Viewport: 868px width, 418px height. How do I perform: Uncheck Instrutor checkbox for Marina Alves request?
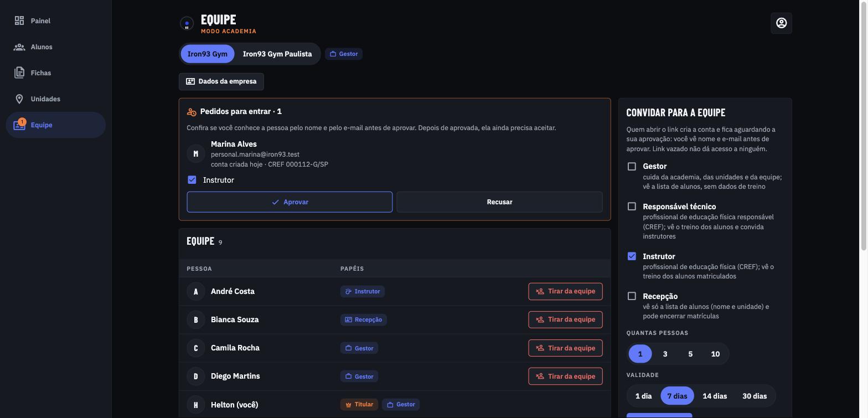pyautogui.click(x=192, y=180)
